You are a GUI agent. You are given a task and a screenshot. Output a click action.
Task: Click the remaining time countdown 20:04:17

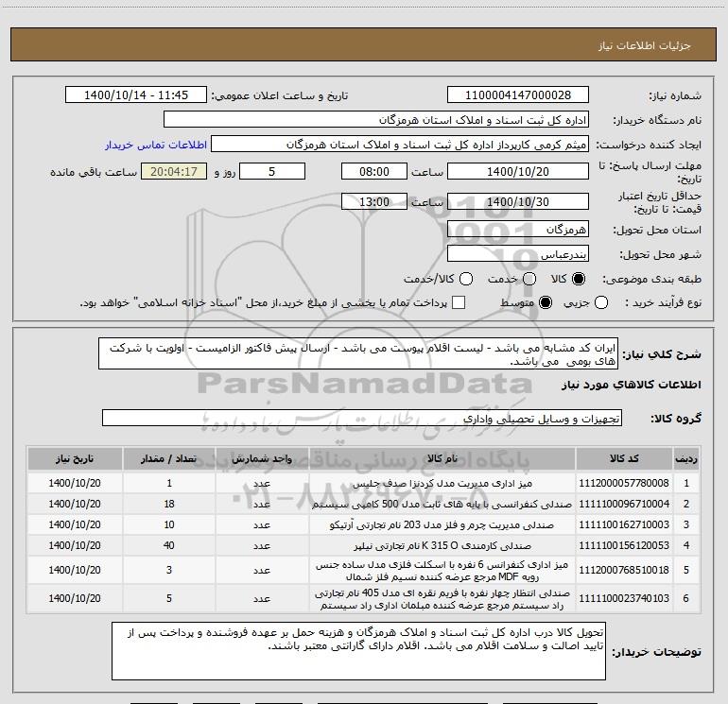point(174,171)
